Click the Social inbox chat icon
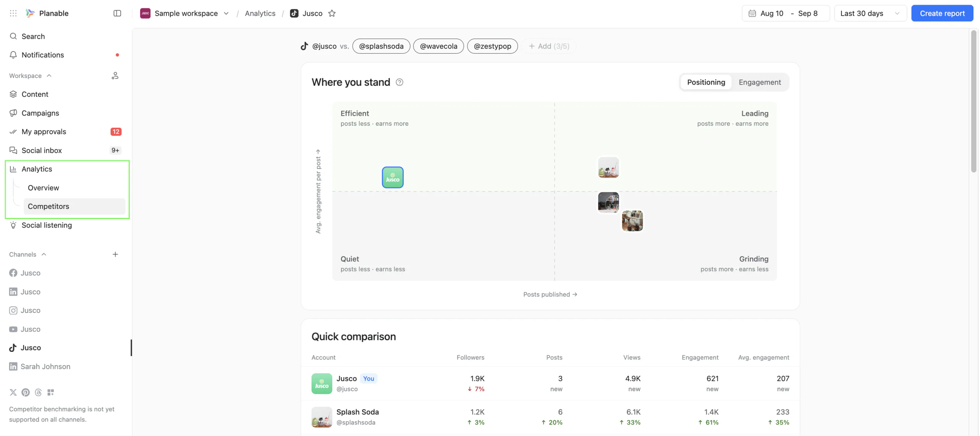Screen dimensions: 980x436 (13, 150)
